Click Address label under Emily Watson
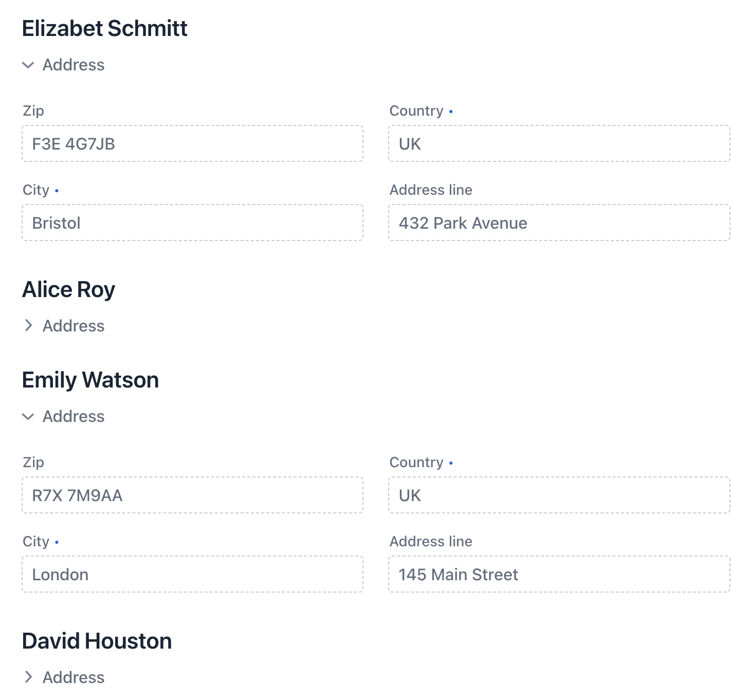This screenshot has width=731, height=700. click(74, 417)
